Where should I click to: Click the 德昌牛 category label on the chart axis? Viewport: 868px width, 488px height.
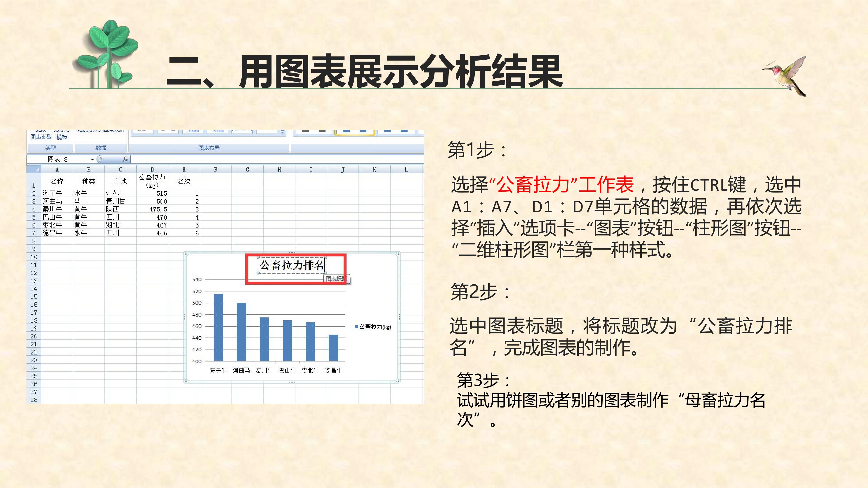click(334, 370)
